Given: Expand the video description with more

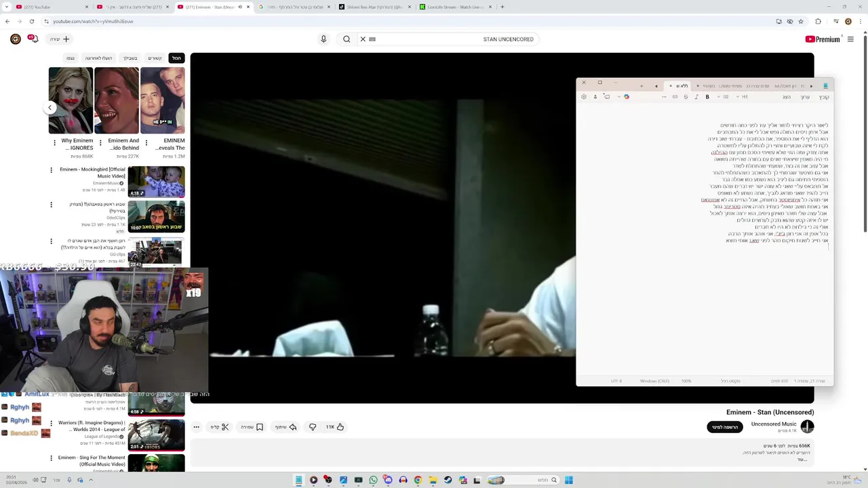Looking at the screenshot, I should point(803,460).
